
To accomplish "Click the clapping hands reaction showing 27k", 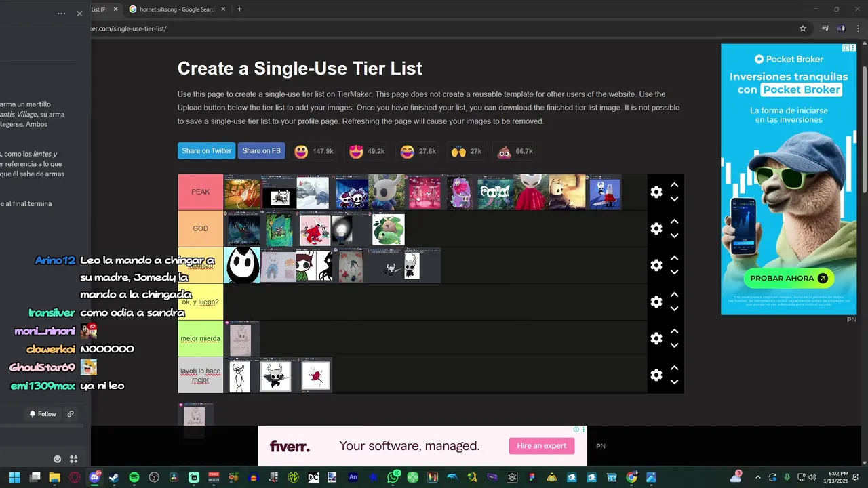I will (458, 152).
